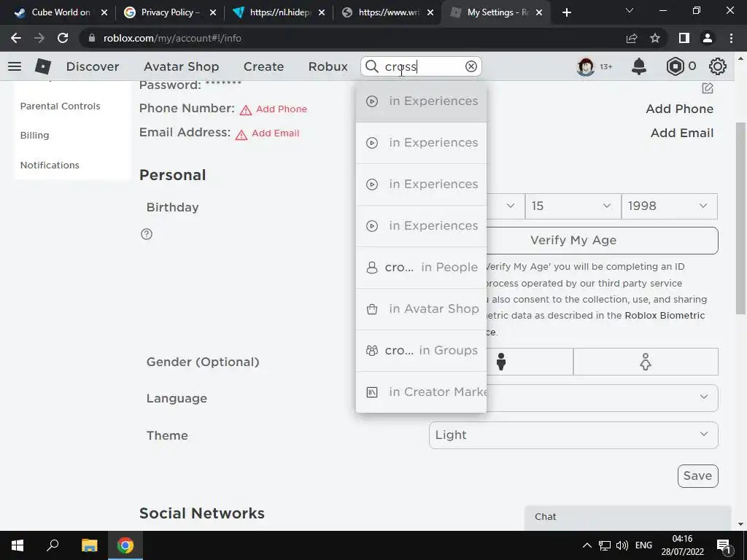Click the red Add Email link
Viewport: 747px width, 560px height.
275,133
